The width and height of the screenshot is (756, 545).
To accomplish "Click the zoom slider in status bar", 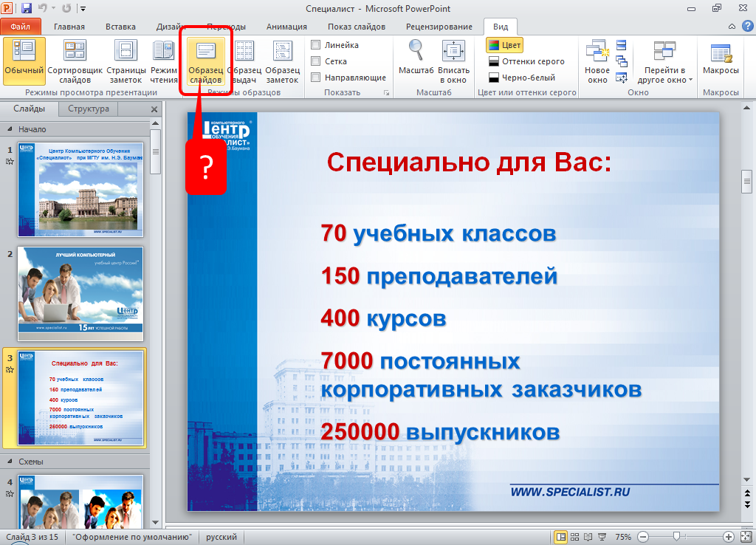I will [676, 537].
